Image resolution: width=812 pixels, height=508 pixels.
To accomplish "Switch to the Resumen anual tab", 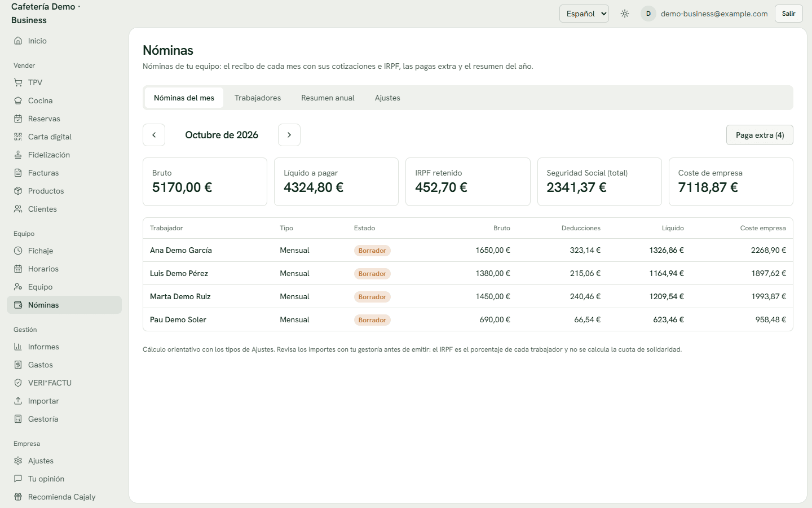I will 328,98.
